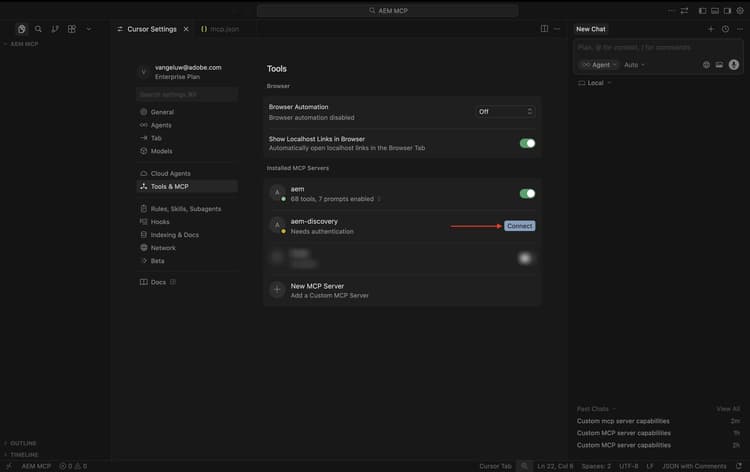Start a new chat with plus icon
This screenshot has height=472, width=750.
[x=711, y=29]
